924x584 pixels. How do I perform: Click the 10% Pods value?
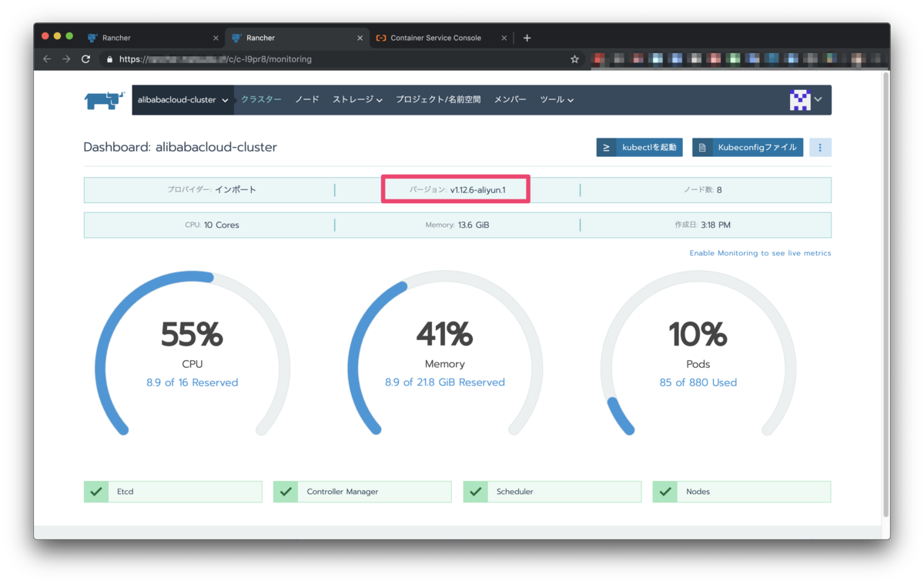(x=698, y=335)
